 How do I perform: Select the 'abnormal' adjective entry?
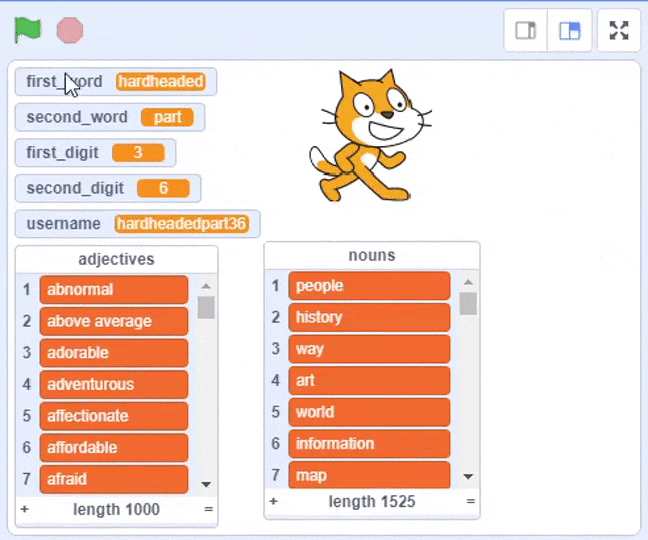(114, 290)
